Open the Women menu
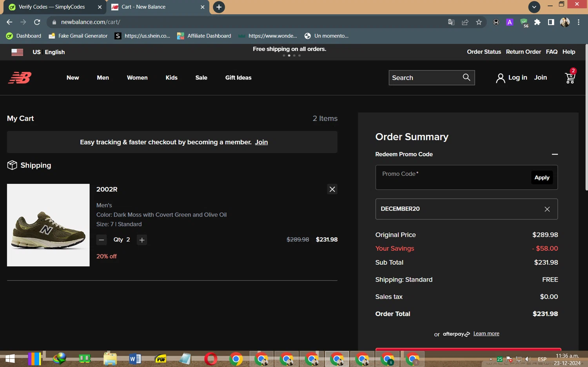 (x=137, y=78)
